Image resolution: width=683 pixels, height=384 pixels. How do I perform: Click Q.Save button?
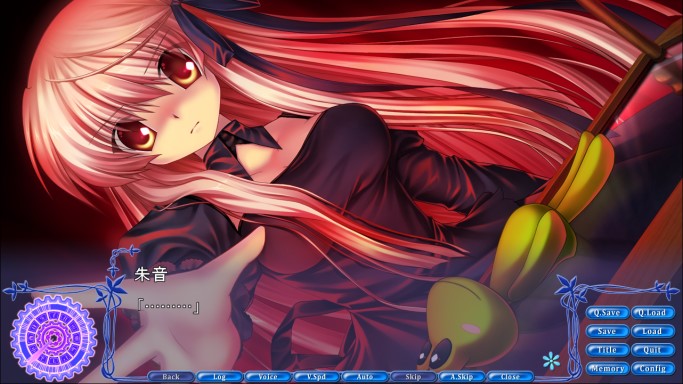pyautogui.click(x=607, y=313)
